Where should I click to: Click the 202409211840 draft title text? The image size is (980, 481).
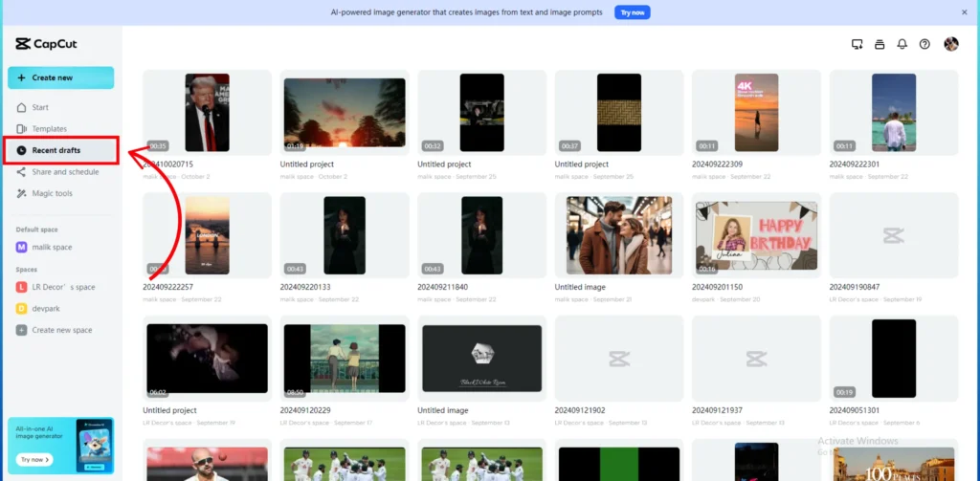(442, 287)
